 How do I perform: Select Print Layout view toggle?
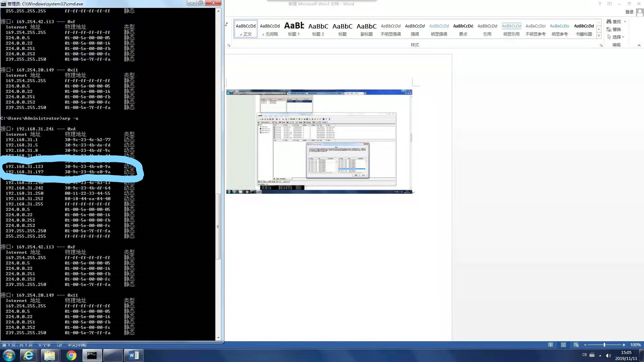pyautogui.click(x=563, y=345)
